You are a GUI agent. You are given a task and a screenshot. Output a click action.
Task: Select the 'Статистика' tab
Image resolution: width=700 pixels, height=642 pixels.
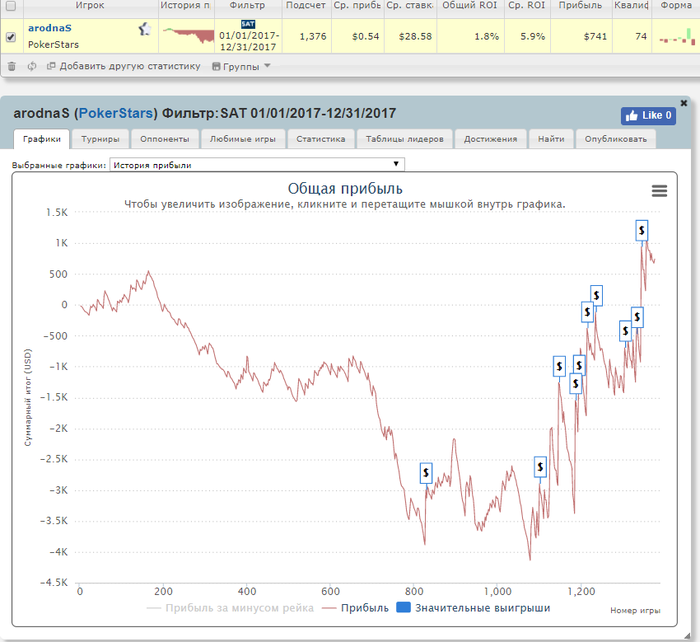[x=321, y=139]
